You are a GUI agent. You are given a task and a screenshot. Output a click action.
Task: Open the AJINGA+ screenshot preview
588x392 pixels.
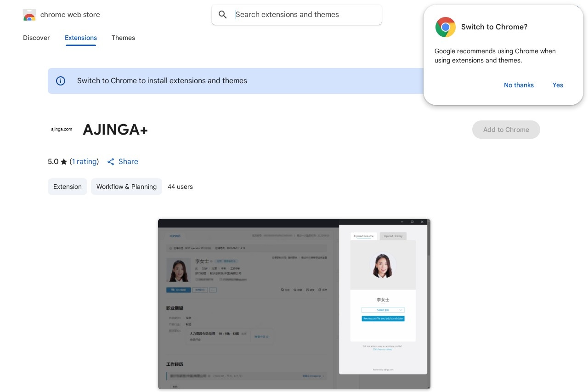294,304
